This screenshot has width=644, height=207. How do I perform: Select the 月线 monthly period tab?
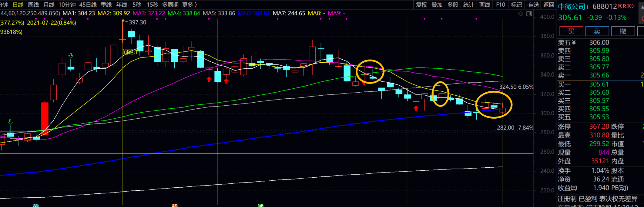(49, 5)
